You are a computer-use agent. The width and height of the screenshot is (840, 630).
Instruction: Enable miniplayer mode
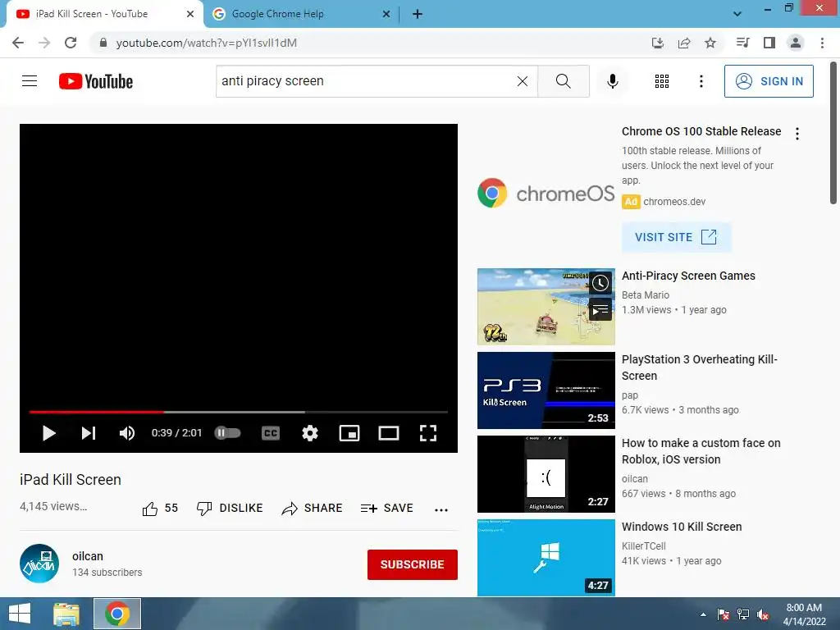coord(349,433)
